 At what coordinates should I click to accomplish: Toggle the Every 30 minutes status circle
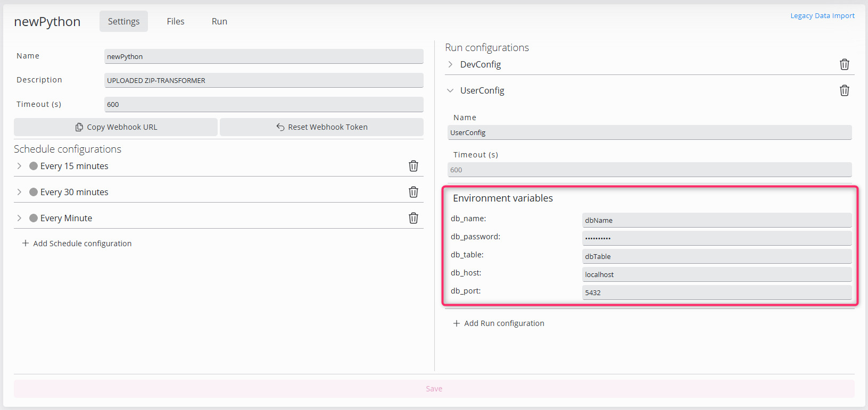tap(34, 192)
